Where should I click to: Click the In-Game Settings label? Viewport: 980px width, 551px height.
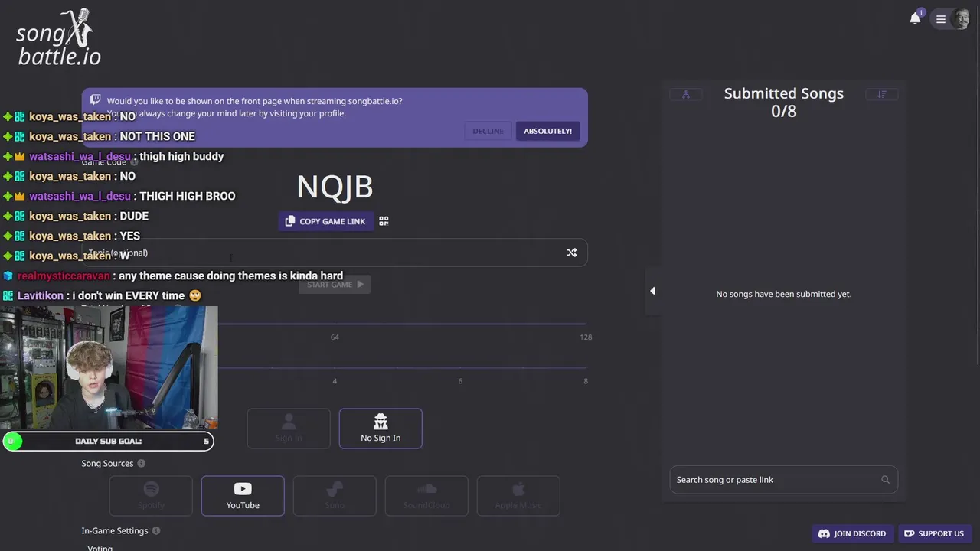point(115,531)
